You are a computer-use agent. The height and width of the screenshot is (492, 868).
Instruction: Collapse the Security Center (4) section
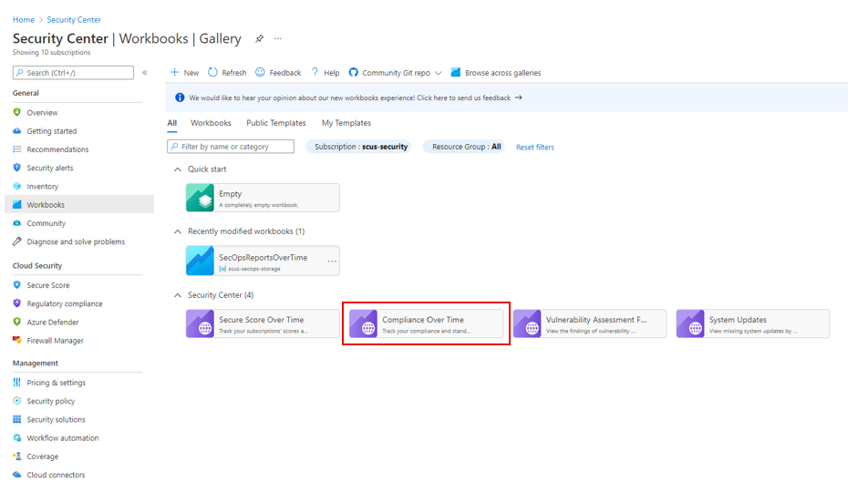coord(177,295)
